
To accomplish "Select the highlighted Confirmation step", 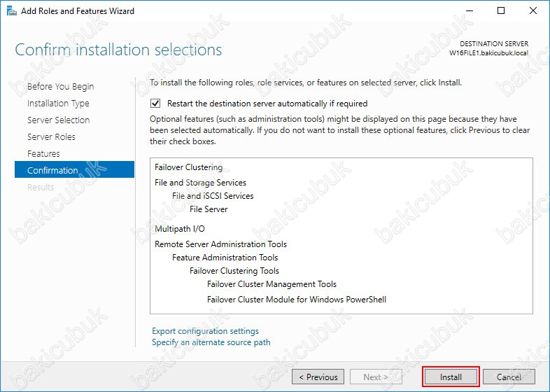I will tap(52, 170).
